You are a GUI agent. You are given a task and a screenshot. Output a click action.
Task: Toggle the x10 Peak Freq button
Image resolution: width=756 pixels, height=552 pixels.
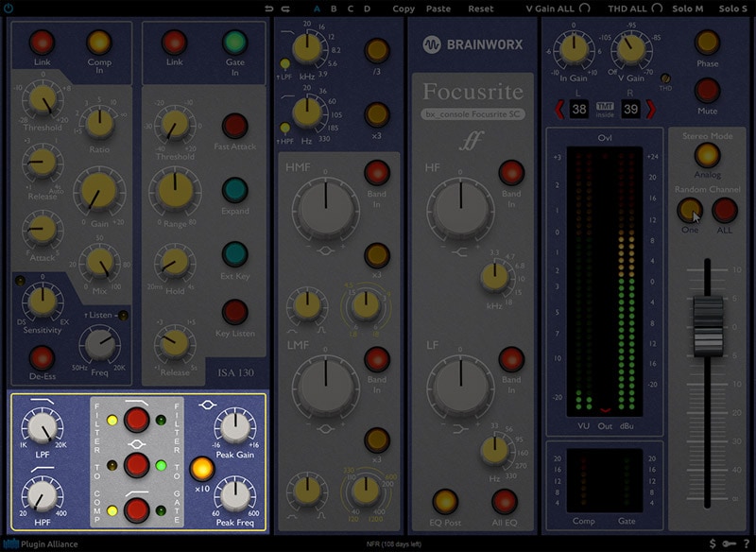199,469
